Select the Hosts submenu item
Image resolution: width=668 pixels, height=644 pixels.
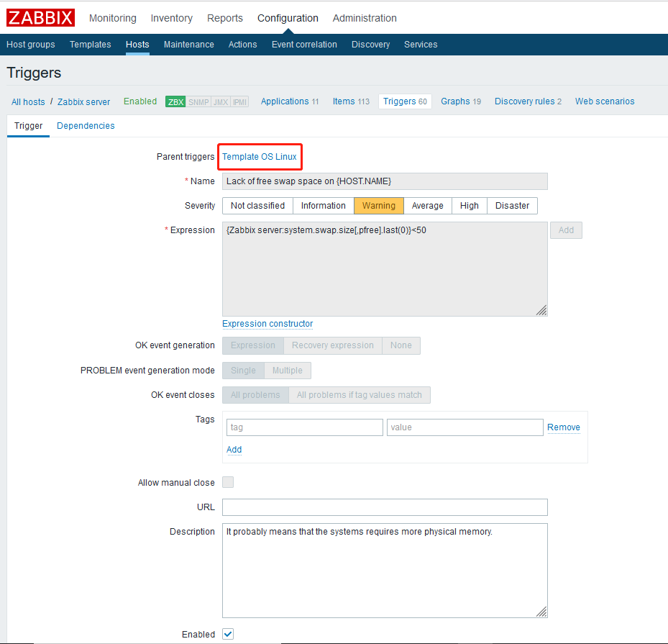pyautogui.click(x=137, y=45)
